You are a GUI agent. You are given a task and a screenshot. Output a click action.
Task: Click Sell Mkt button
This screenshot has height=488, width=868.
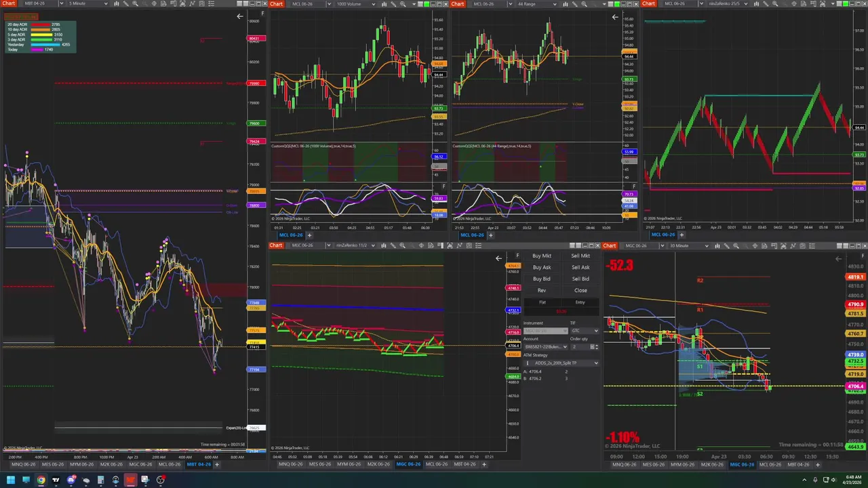click(x=580, y=256)
